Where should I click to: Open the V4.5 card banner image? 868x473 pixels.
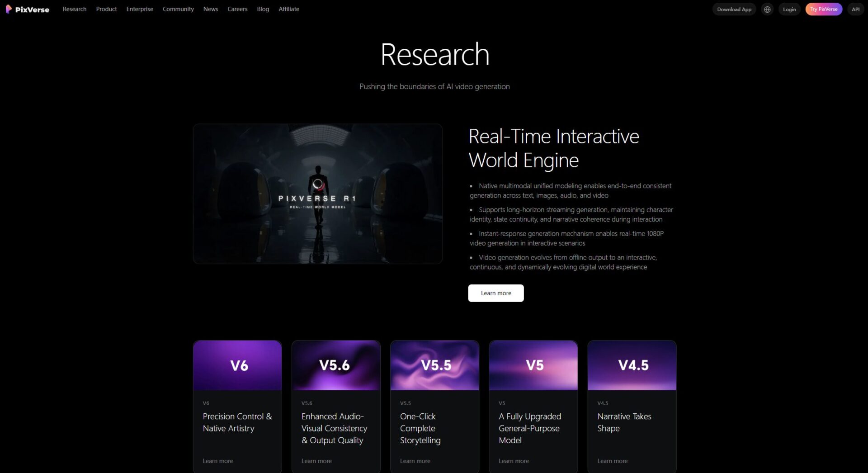[632, 365]
